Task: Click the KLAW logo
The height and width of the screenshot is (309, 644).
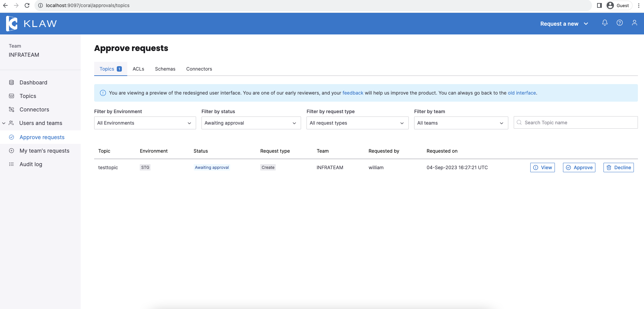Action: click(x=31, y=23)
